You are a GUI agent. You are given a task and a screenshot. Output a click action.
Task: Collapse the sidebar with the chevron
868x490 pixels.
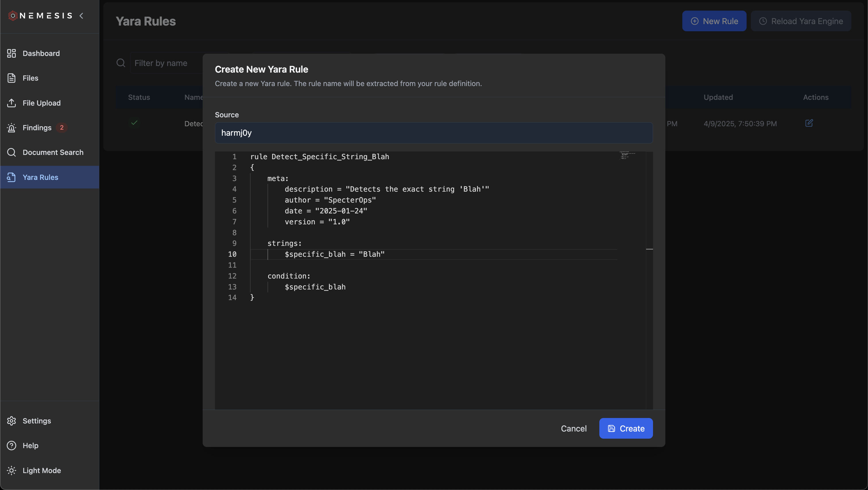(81, 15)
